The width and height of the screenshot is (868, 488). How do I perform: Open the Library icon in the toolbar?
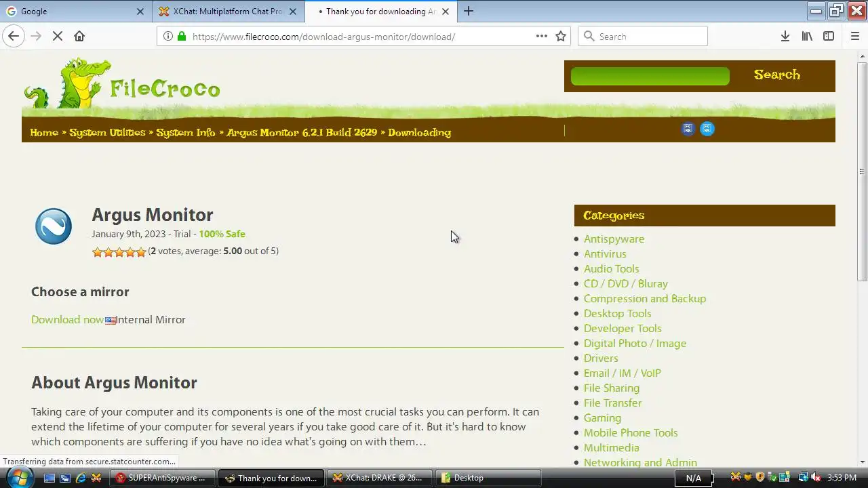click(x=807, y=36)
